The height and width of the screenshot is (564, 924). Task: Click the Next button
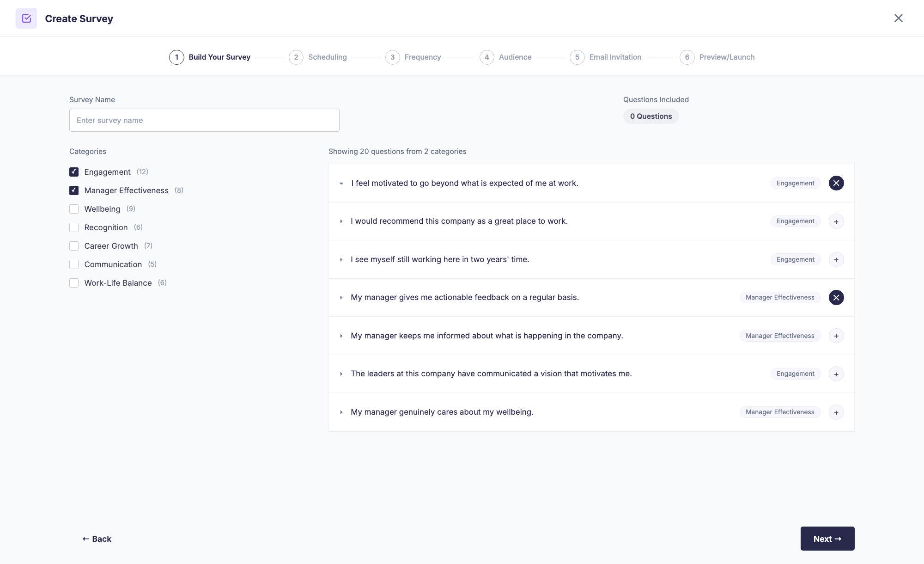point(827,539)
